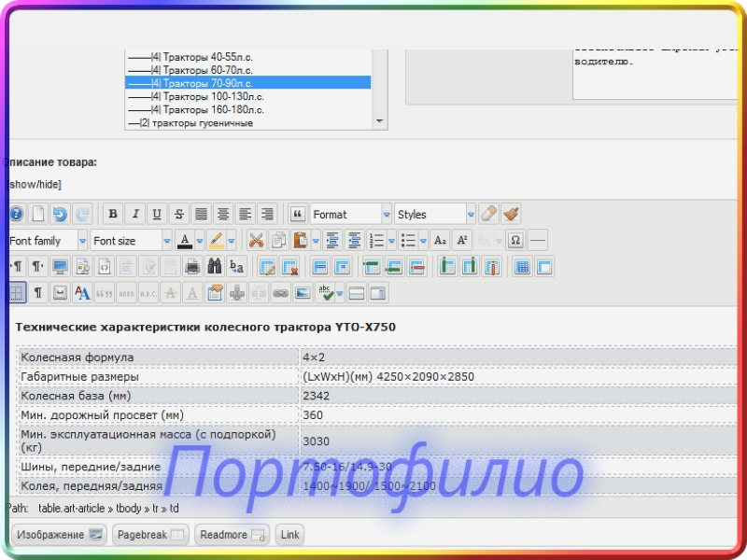Click the Изображение button

point(59,535)
